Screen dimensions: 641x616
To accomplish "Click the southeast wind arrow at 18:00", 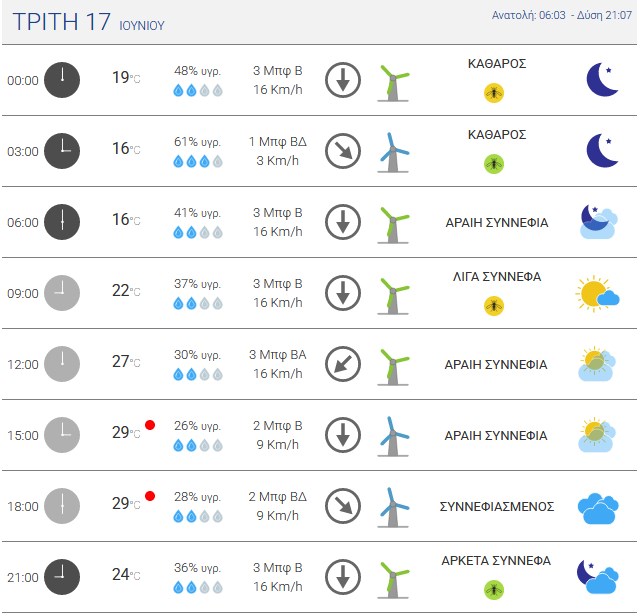I will [343, 506].
